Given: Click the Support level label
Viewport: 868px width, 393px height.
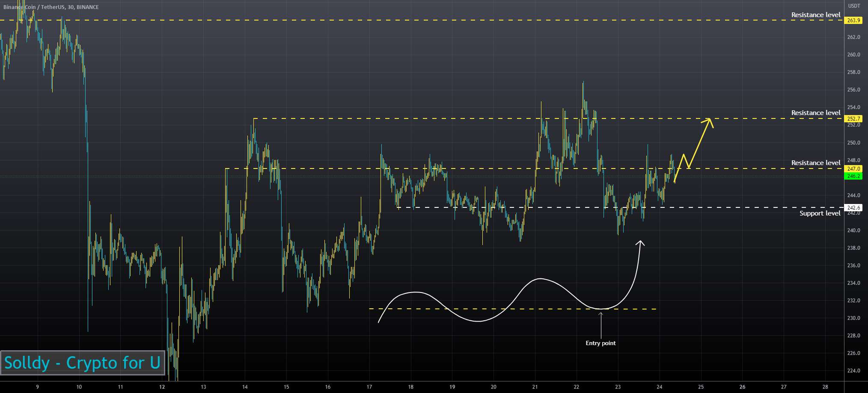Looking at the screenshot, I should pos(820,213).
